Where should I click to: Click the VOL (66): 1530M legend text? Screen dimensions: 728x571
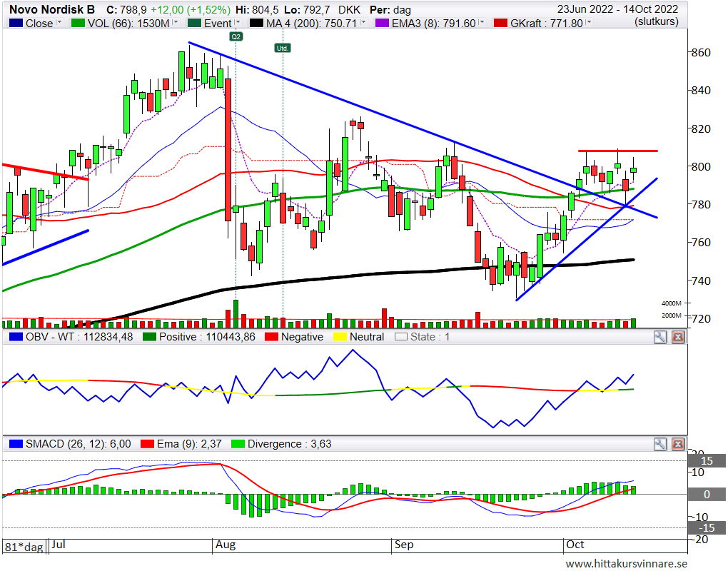click(x=128, y=24)
